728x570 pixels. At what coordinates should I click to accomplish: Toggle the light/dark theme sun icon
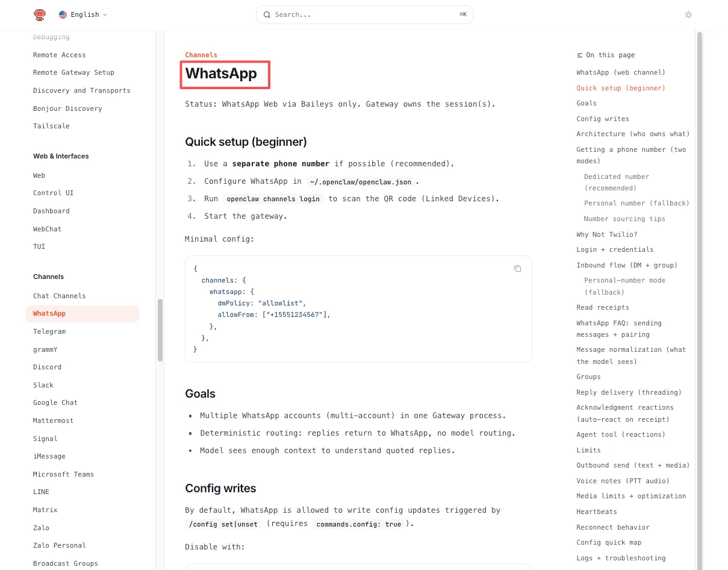coord(688,15)
